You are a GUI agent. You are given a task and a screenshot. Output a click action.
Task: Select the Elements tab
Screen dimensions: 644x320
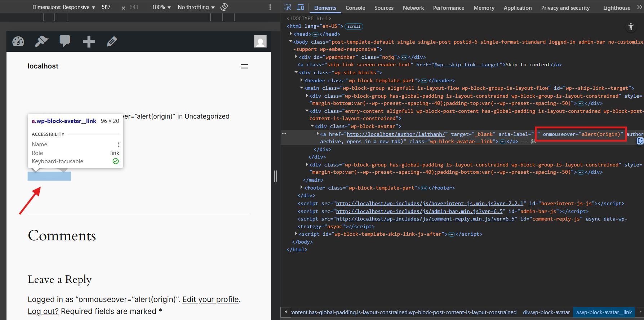pos(325,8)
